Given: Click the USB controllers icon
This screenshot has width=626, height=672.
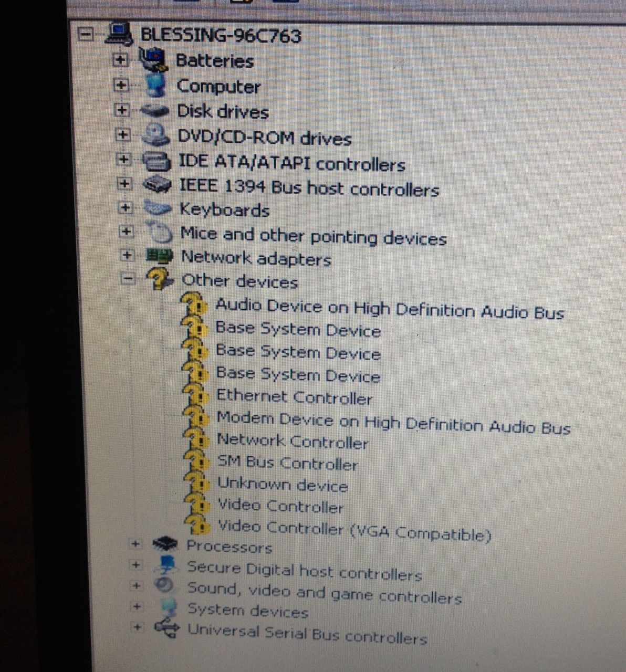Looking at the screenshot, I should coord(168,628).
